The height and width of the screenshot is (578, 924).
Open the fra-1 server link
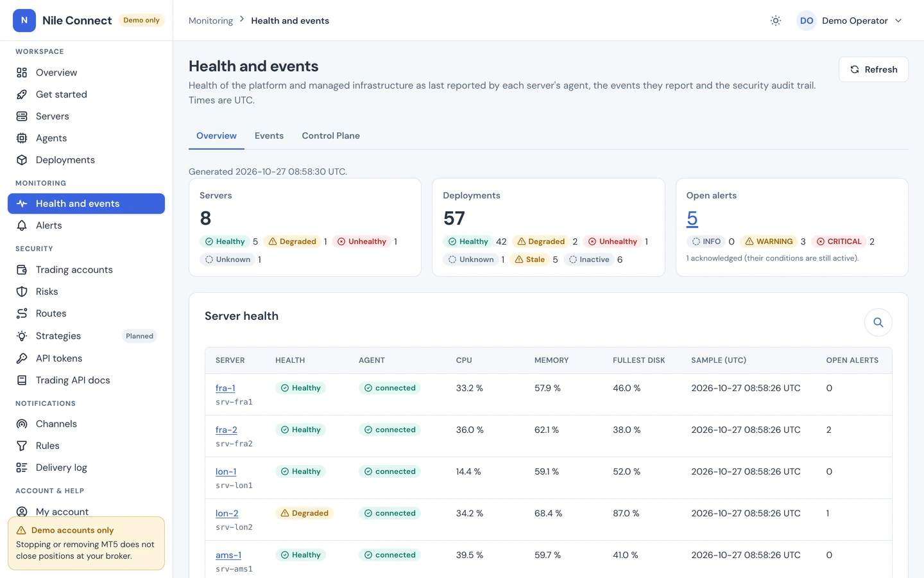click(x=225, y=388)
